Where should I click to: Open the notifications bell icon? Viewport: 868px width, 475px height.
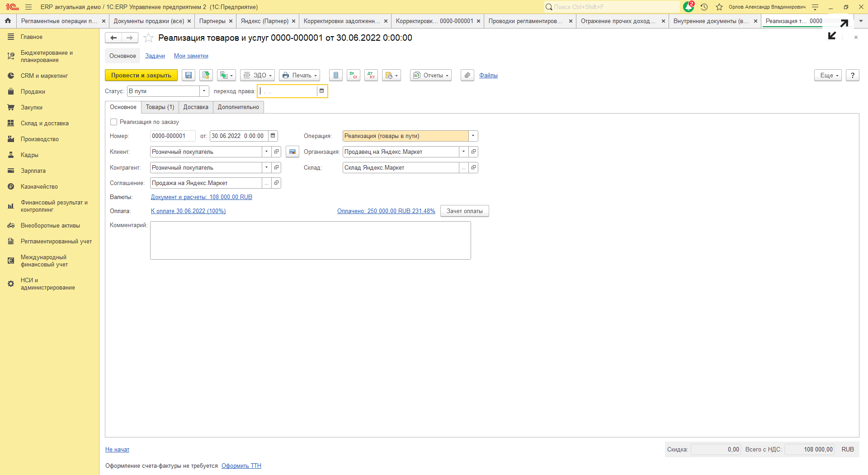click(x=688, y=7)
